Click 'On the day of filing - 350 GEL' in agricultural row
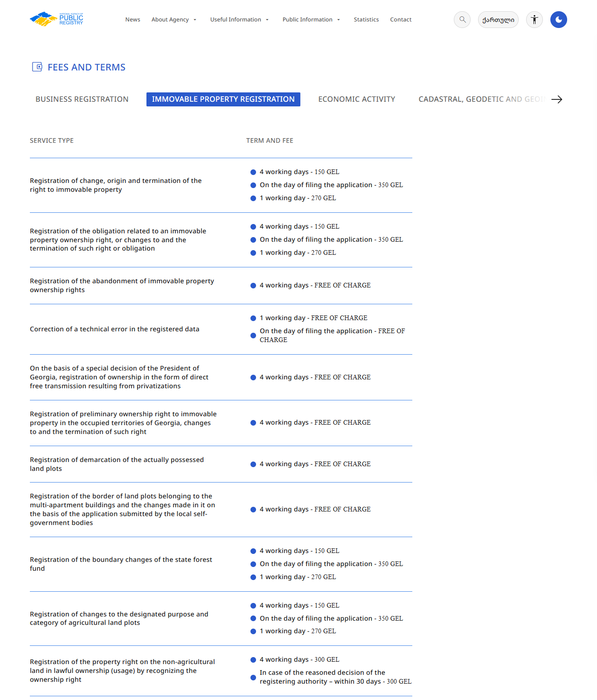The width and height of the screenshot is (597, 700). 331,618
